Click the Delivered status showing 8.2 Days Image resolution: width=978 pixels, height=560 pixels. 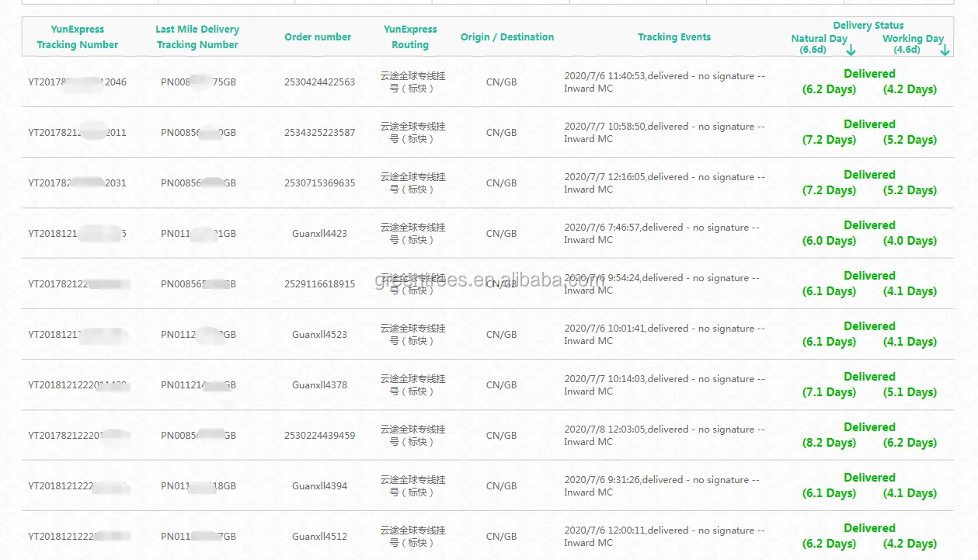(x=869, y=427)
